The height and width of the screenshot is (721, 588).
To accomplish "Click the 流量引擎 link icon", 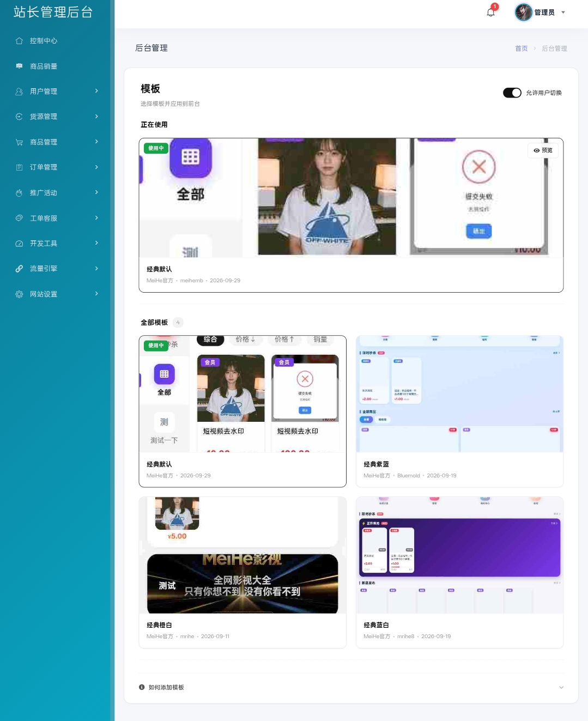I will tap(19, 269).
